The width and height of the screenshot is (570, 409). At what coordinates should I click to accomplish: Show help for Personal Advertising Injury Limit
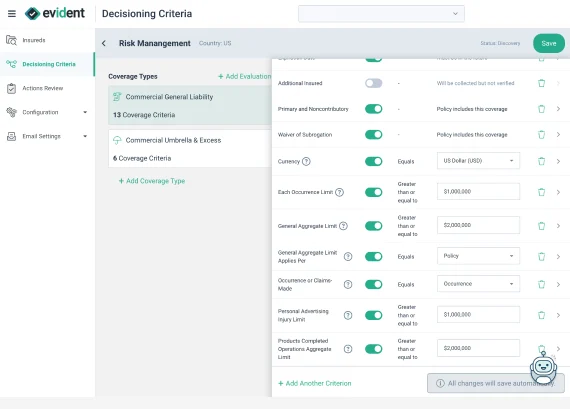pos(348,315)
